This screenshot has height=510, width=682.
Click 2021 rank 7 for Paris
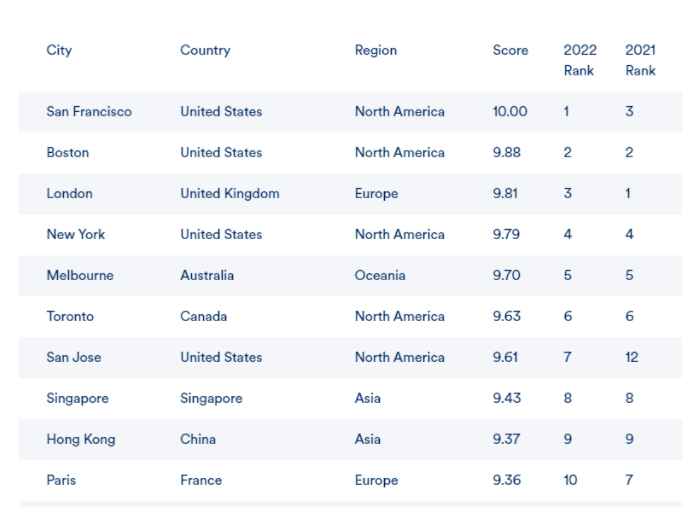629,480
